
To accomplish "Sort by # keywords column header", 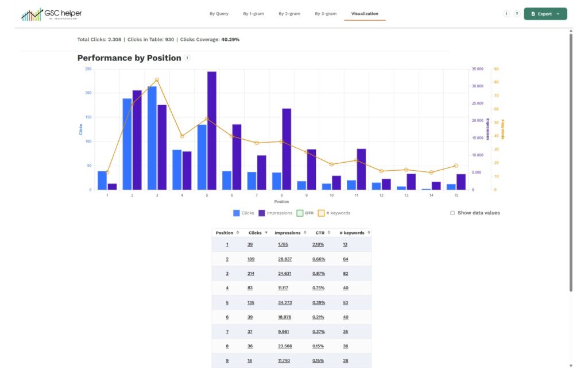I will coord(369,233).
